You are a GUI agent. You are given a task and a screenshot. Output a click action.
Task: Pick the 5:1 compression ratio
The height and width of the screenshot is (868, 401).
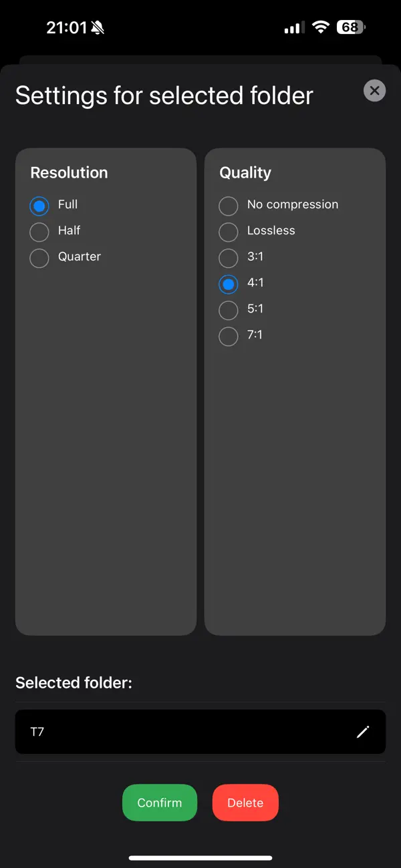pos(228,310)
